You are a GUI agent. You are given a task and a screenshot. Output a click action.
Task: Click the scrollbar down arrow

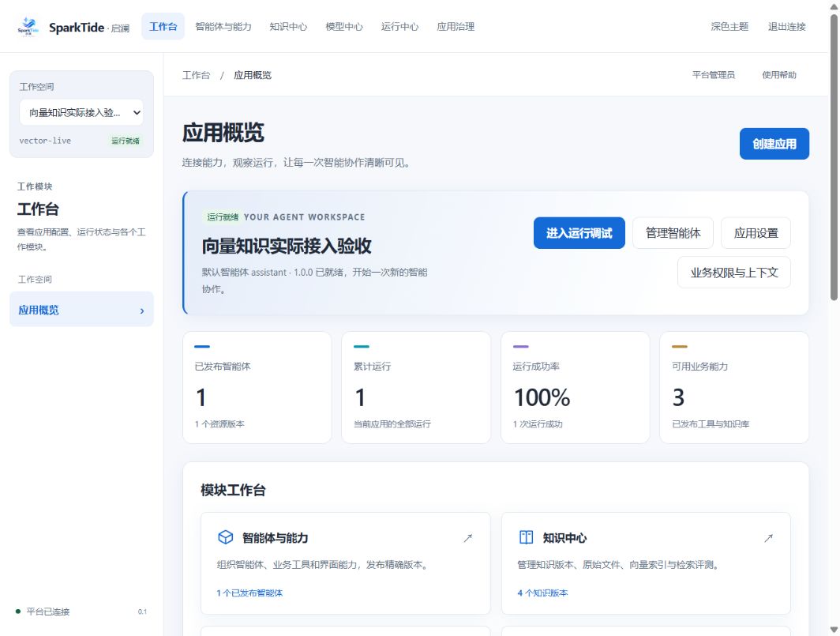834,630
